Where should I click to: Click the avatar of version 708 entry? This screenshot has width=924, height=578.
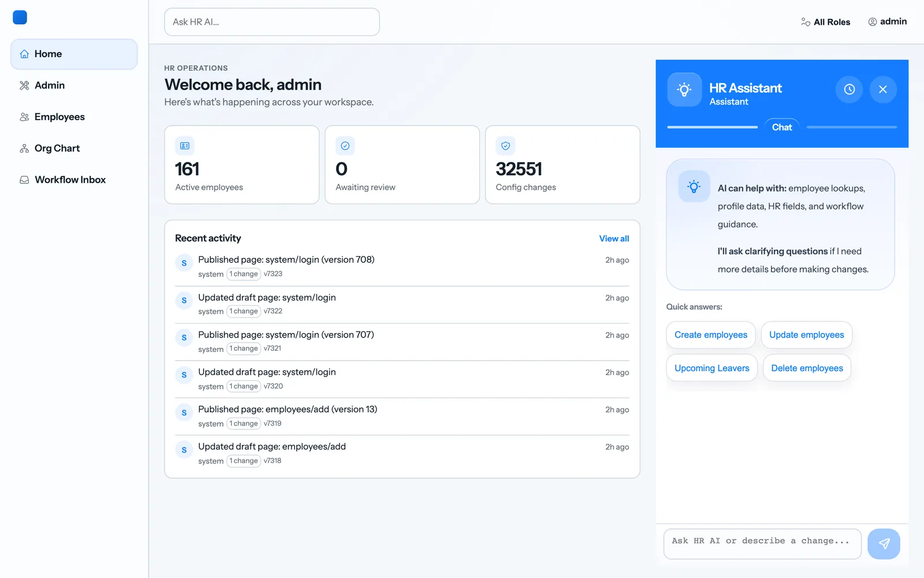(184, 263)
